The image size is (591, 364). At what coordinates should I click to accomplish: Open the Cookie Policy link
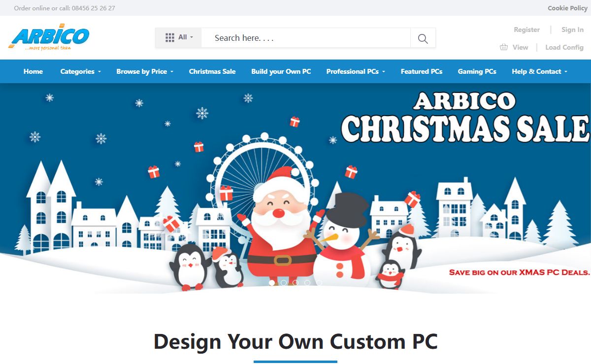(x=567, y=8)
